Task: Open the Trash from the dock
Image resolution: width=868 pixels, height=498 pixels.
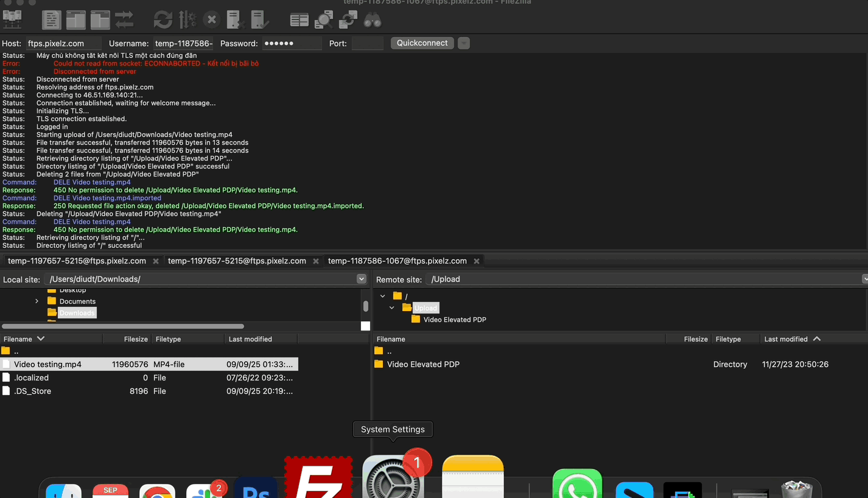Action: pos(797,489)
